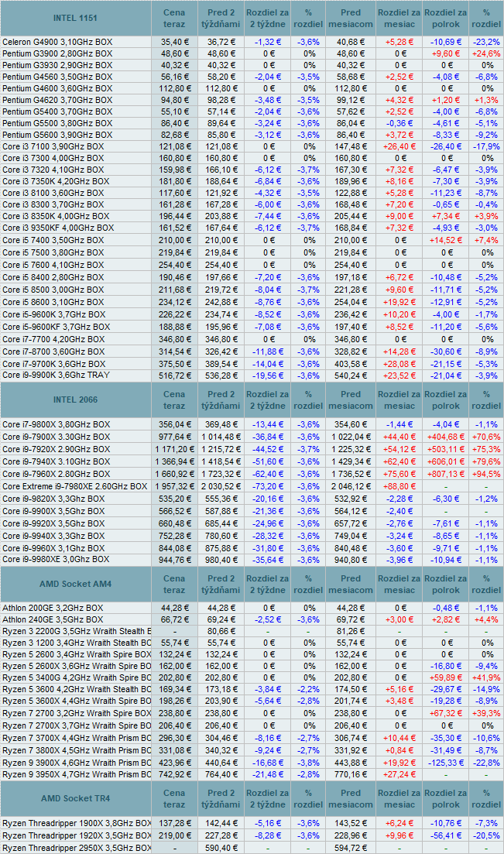Click the +94,5% change for Core i9-7960X
The width and height of the screenshot is (504, 854).
(488, 474)
